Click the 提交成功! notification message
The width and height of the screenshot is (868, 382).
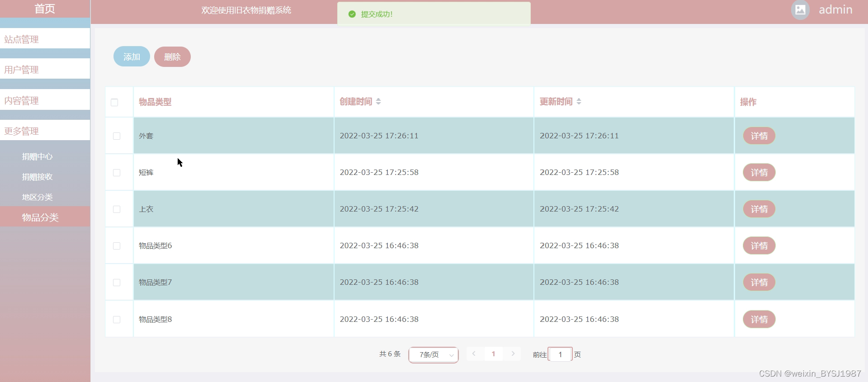[377, 14]
